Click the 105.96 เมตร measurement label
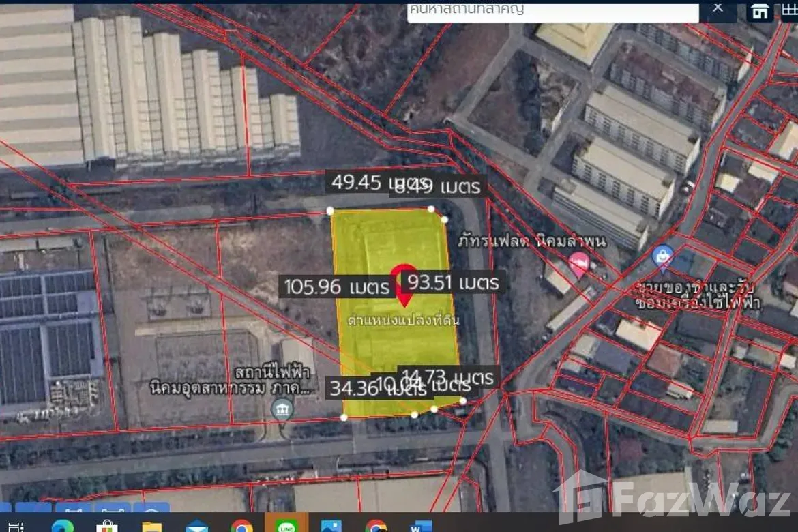This screenshot has width=798, height=532. coord(337,286)
